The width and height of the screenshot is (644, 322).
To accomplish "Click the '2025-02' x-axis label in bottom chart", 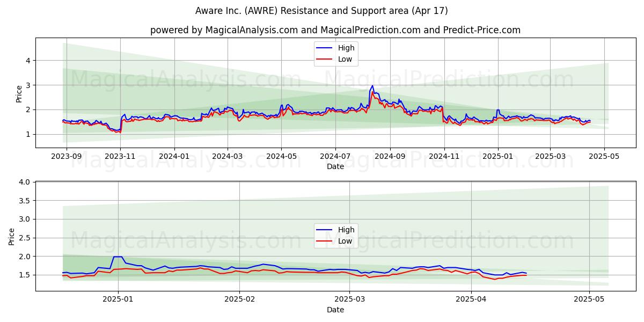I will pos(239,301).
